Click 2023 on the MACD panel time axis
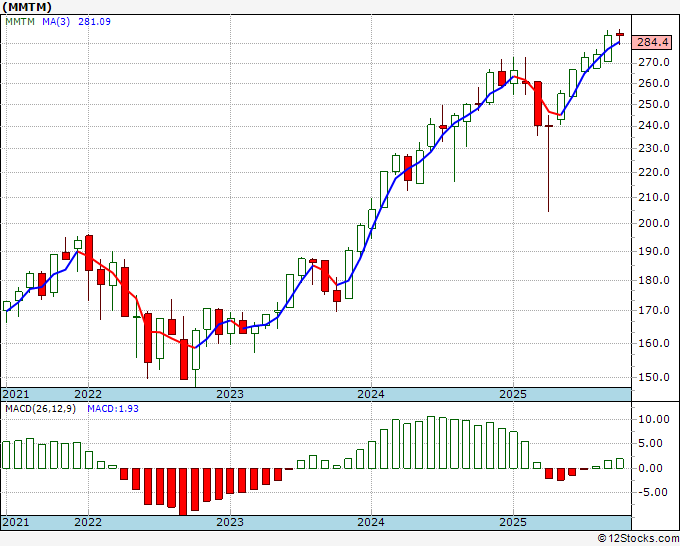Image resolution: width=680 pixels, height=546 pixels. tap(230, 522)
